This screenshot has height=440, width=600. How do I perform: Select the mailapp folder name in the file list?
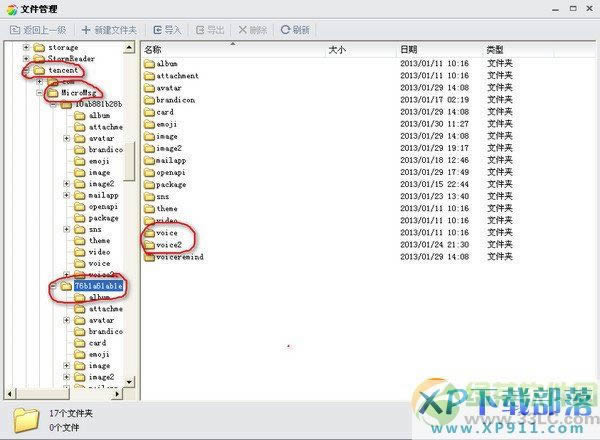[x=171, y=161]
